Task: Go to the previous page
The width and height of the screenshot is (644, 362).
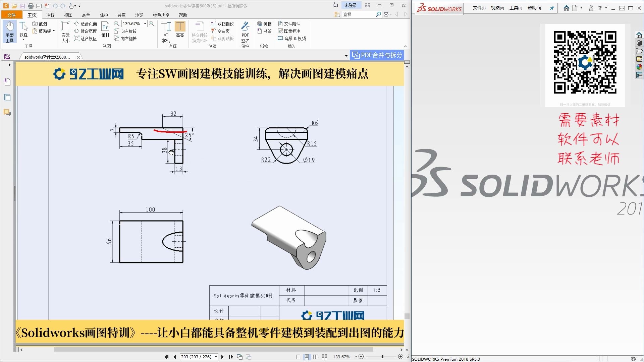Action: tap(175, 357)
